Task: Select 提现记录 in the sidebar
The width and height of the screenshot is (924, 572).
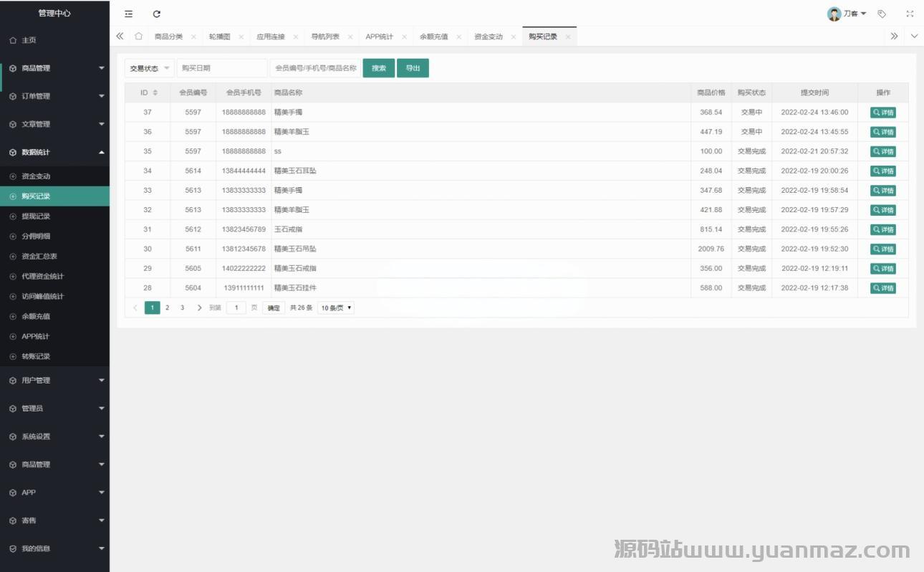Action: [36, 216]
